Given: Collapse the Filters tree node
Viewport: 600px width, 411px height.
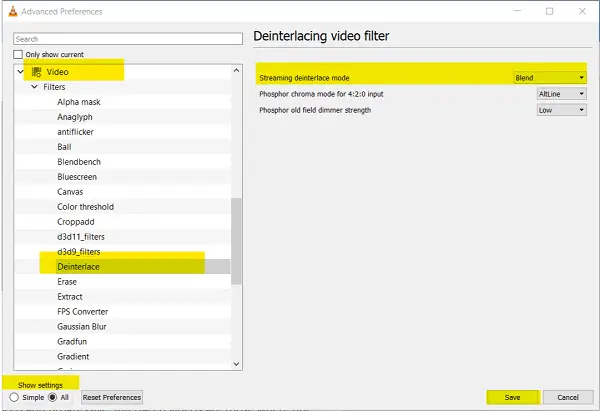Looking at the screenshot, I should click(33, 87).
